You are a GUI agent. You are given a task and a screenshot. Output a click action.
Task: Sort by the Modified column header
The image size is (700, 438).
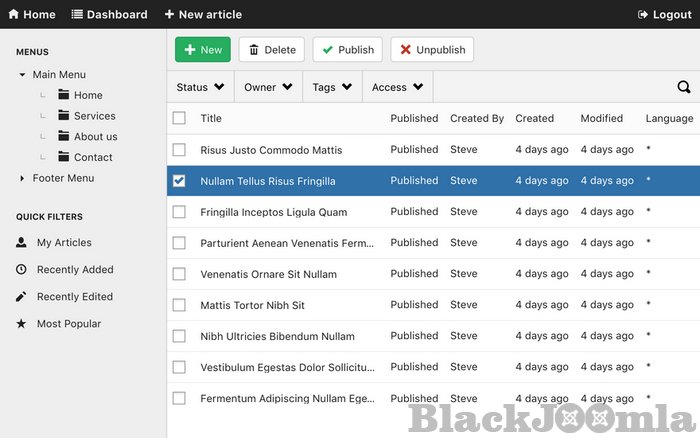601,118
